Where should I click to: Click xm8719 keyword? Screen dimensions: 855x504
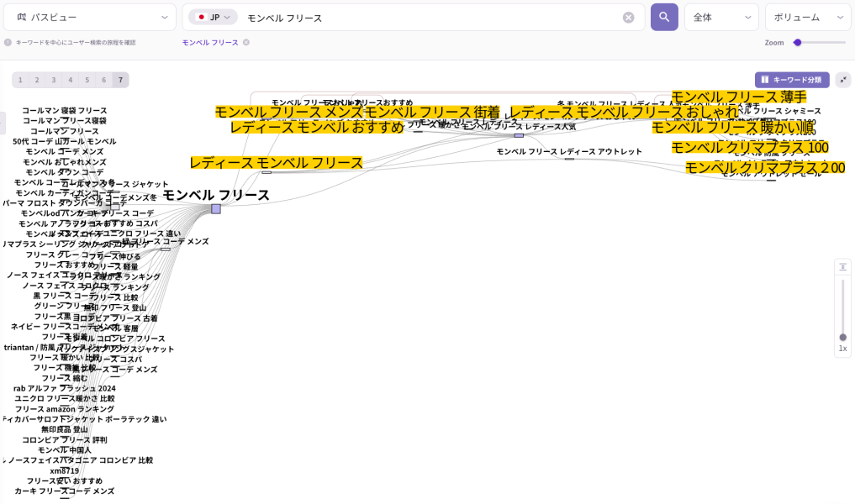pyautogui.click(x=65, y=471)
